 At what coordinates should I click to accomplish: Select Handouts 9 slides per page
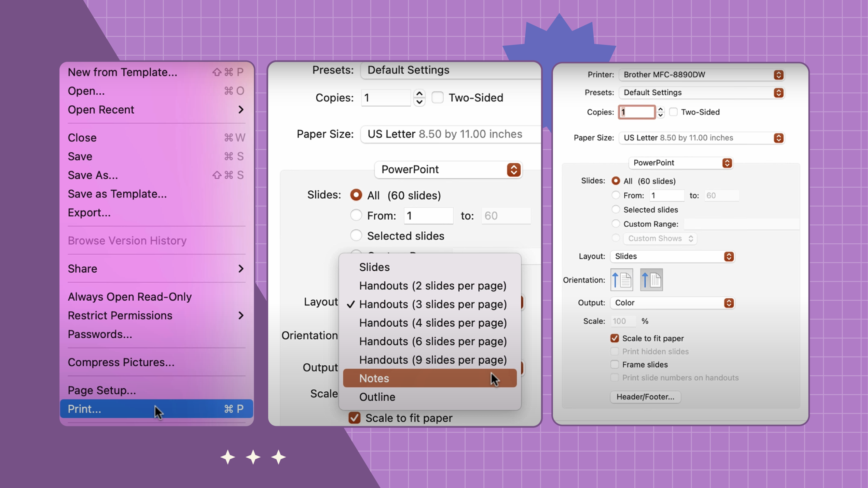[433, 360]
